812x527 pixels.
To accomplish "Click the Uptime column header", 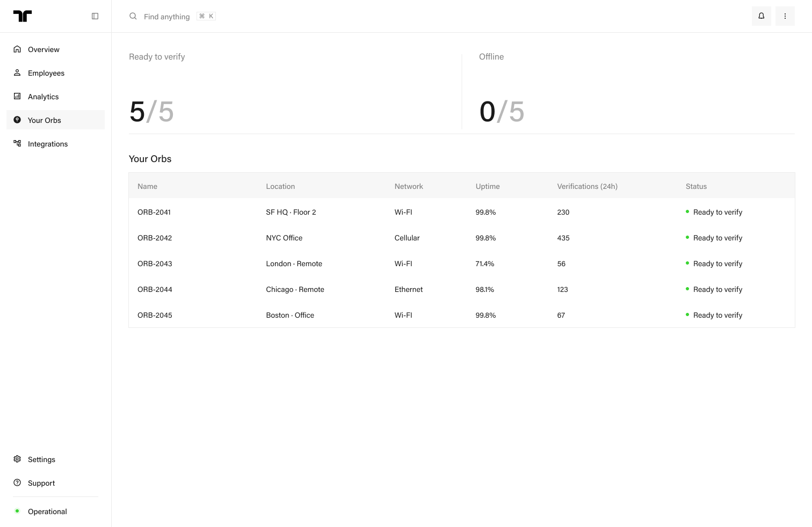I will 488,186.
